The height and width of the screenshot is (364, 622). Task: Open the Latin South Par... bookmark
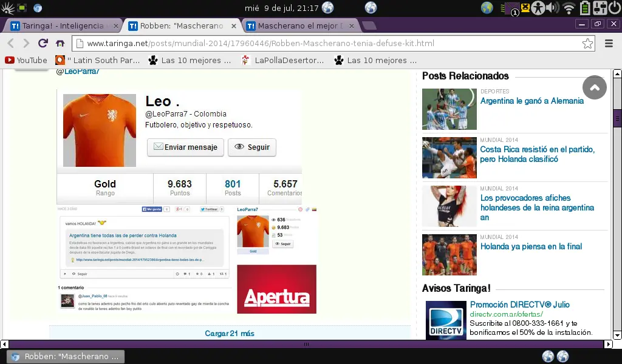[x=98, y=60]
